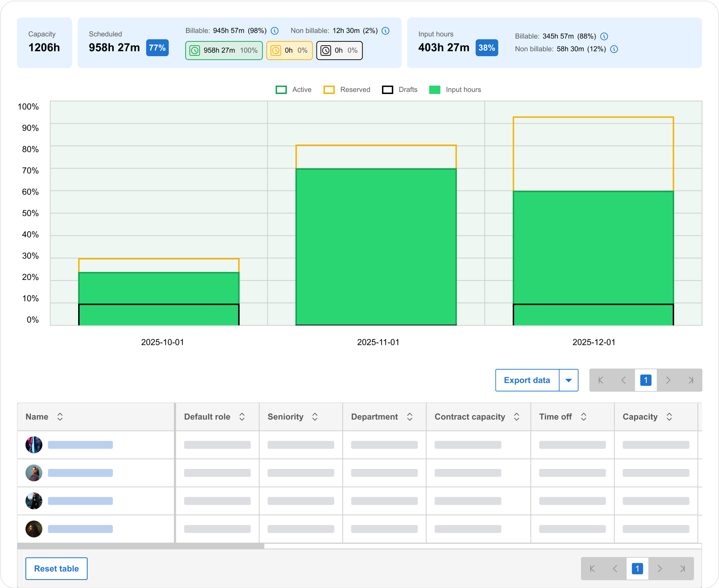
Task: Click the black drafts clock icon
Action: tap(326, 51)
